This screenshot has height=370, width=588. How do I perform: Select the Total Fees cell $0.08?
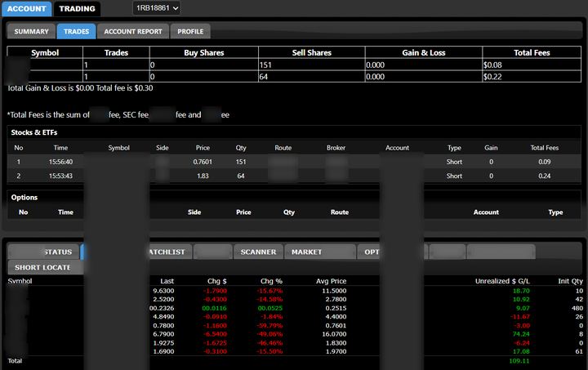(x=532, y=65)
